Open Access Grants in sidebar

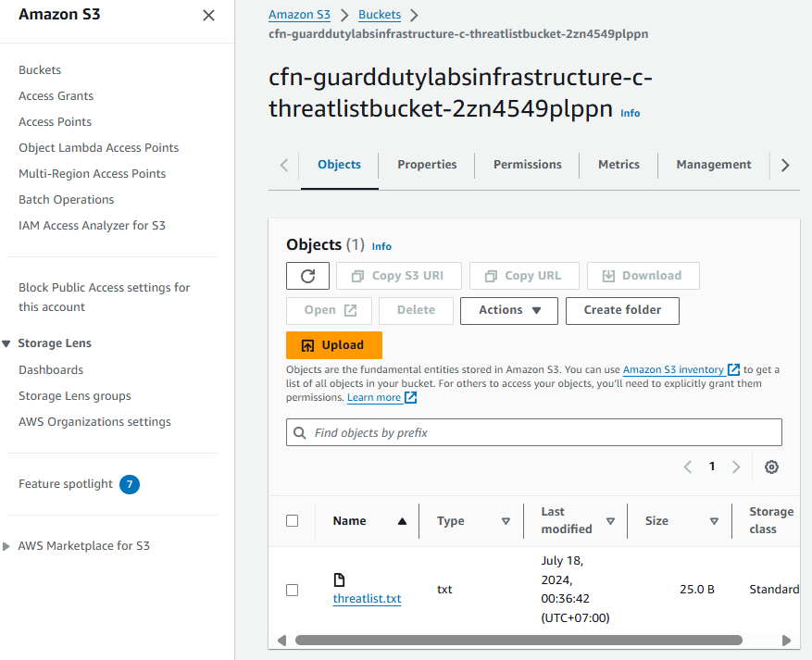[x=56, y=95]
